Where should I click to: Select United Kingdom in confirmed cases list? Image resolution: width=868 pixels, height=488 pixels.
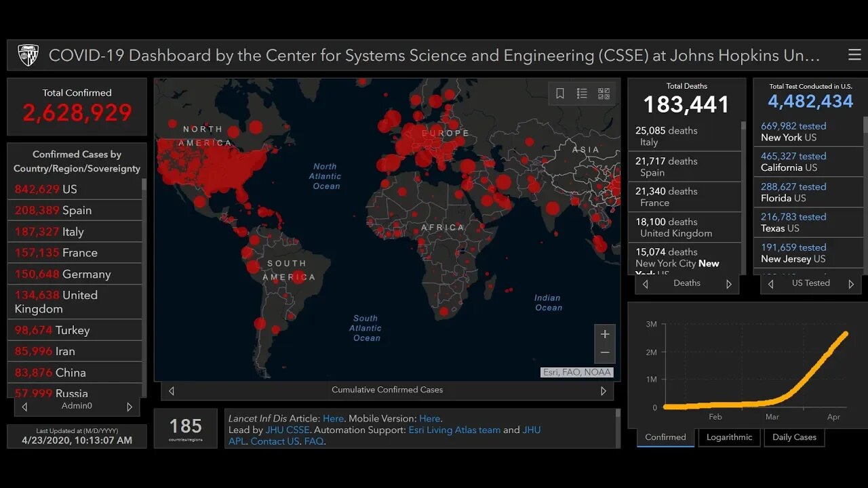pyautogui.click(x=75, y=302)
